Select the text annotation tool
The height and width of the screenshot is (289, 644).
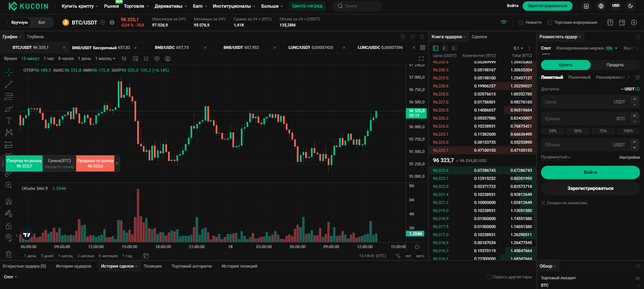coord(9,121)
